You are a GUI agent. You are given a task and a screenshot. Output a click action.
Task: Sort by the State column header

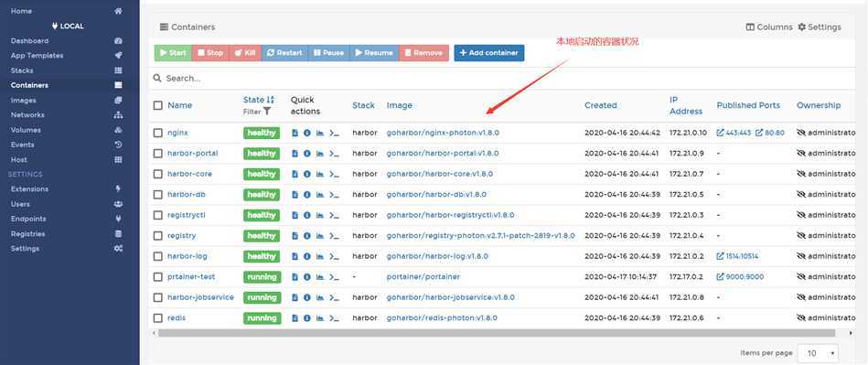[x=259, y=100]
